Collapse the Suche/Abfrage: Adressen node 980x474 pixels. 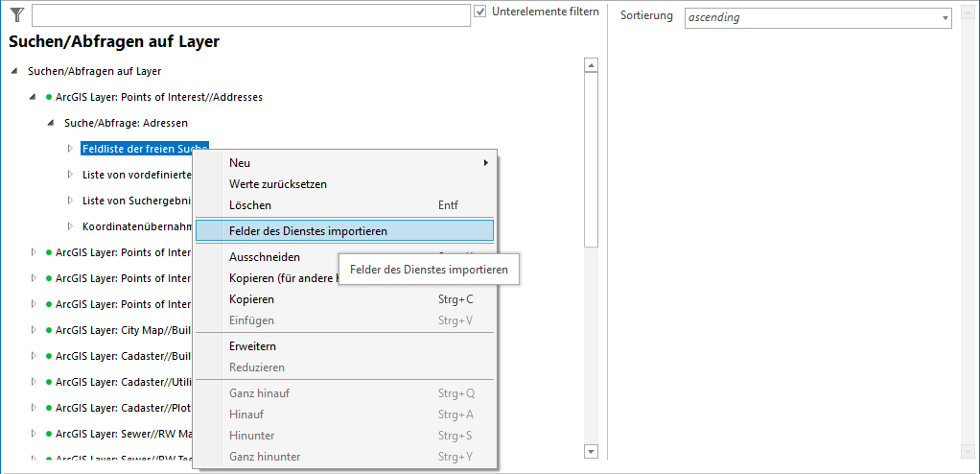click(x=50, y=123)
